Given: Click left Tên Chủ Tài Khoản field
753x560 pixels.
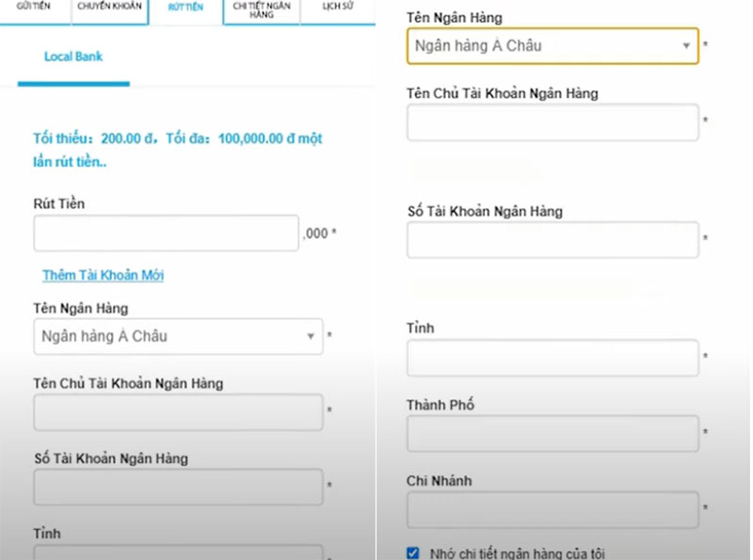Looking at the screenshot, I should [x=178, y=411].
